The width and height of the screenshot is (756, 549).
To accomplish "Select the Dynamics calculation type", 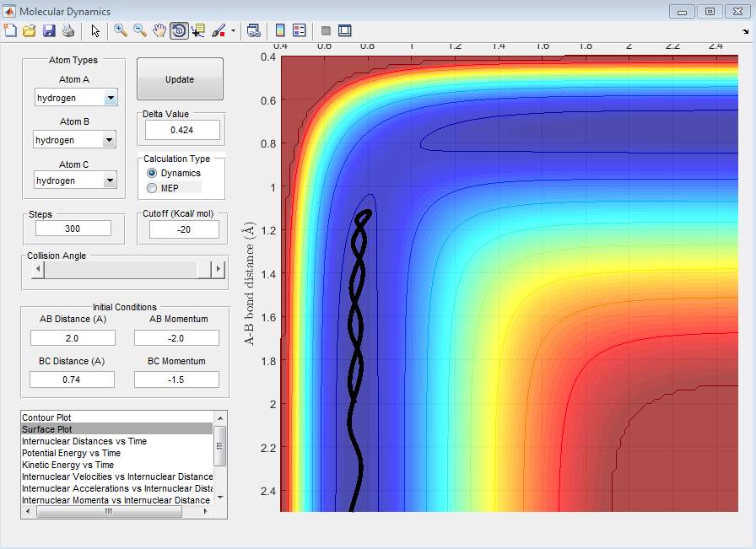I will click(x=153, y=173).
